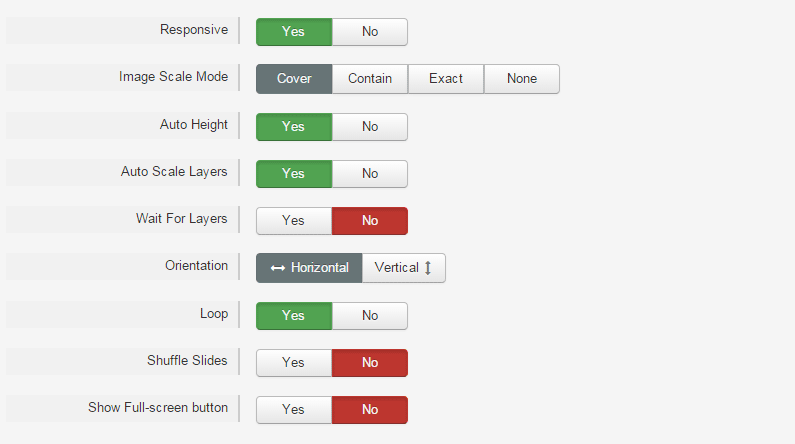The height and width of the screenshot is (444, 795).
Task: Enable Auto Height with Yes
Action: (x=294, y=127)
